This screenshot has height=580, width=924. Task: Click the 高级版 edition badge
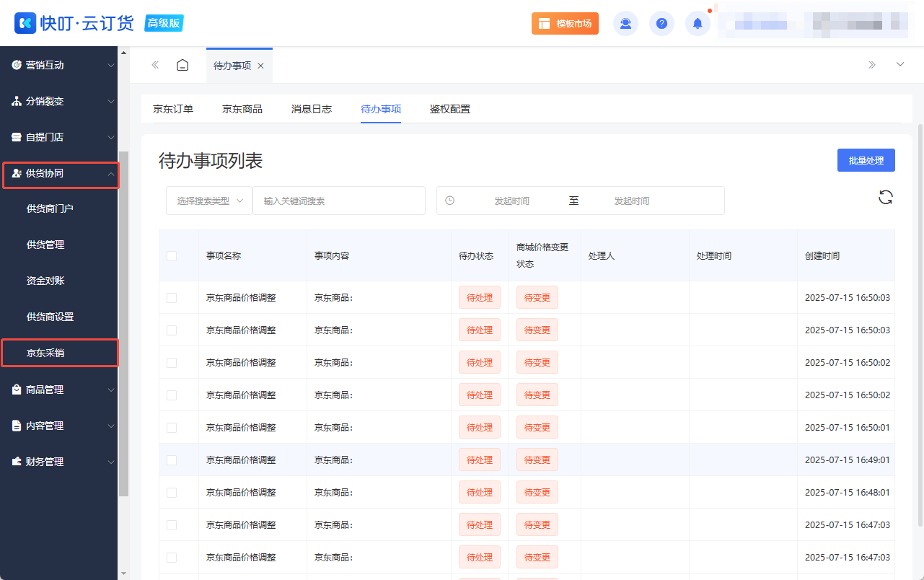click(164, 23)
